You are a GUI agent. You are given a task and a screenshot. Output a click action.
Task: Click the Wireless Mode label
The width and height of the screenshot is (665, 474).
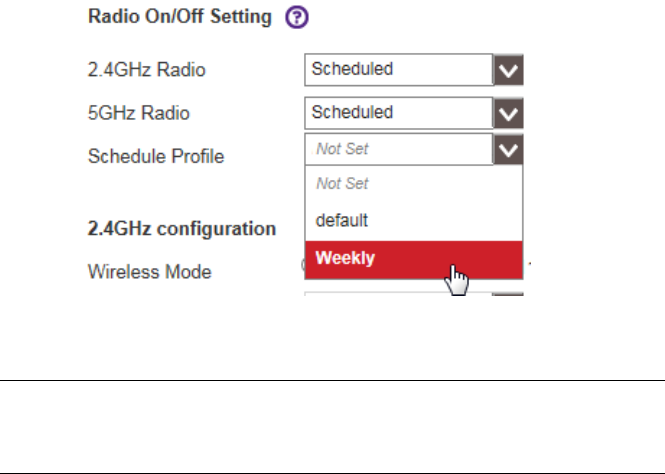[x=150, y=271]
